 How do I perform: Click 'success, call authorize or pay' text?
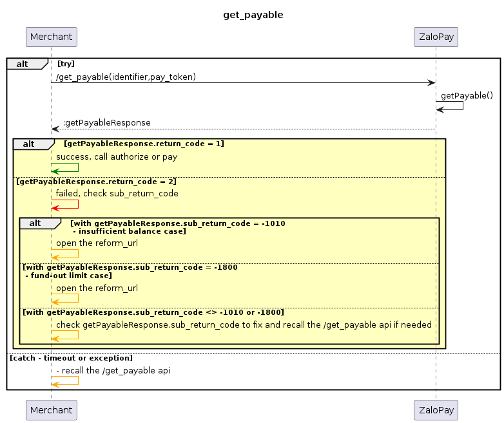117,156
